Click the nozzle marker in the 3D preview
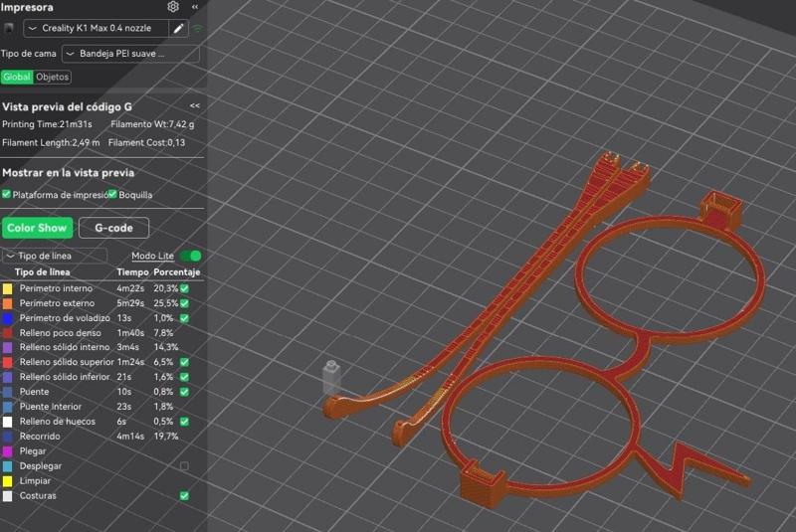 331,377
